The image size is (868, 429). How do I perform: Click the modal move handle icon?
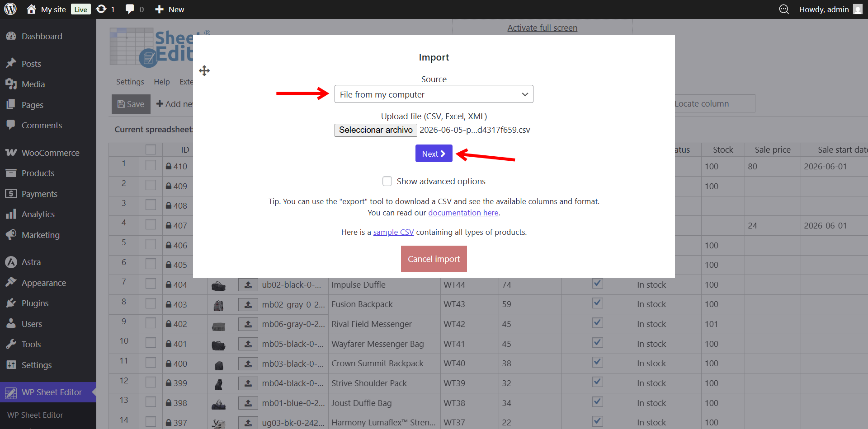(204, 70)
